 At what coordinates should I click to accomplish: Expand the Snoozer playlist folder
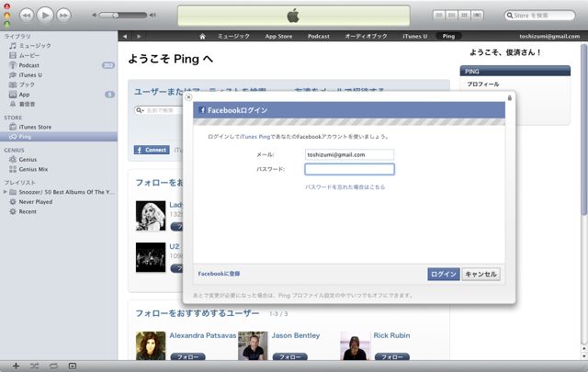pyautogui.click(x=6, y=192)
